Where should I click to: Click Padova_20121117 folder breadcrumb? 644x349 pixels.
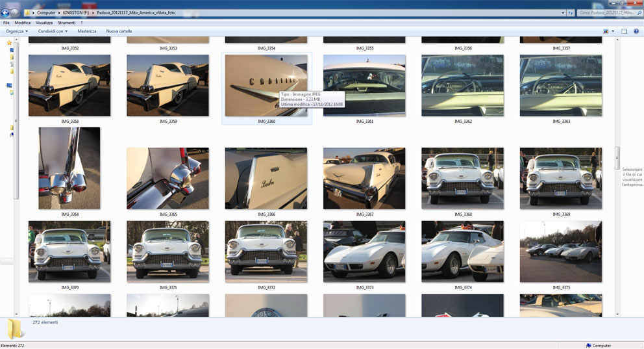[136, 13]
